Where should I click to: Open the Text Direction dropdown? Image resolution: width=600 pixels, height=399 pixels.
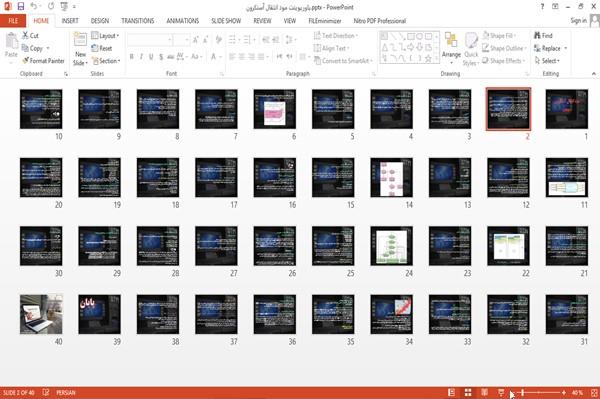[x=336, y=36]
